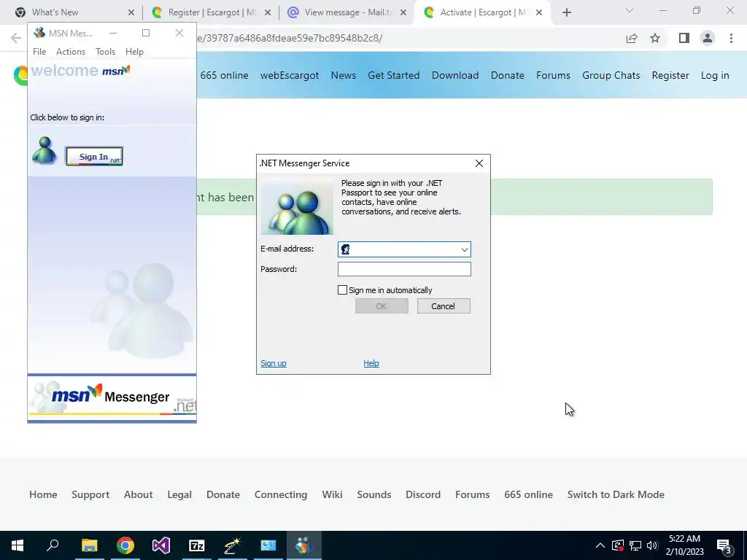
Task: Toggle the Chrome side panel icon
Action: (684, 38)
